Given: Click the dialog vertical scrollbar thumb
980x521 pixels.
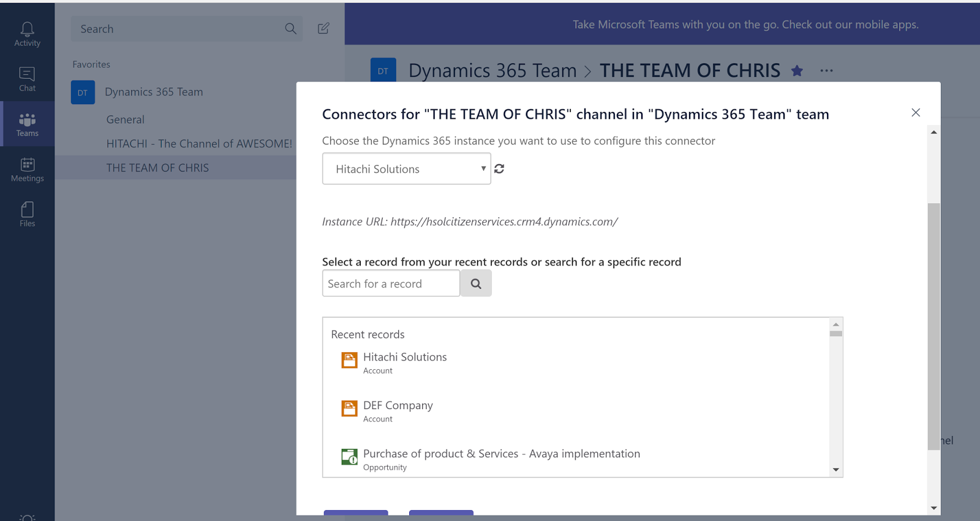Looking at the screenshot, I should pos(934,326).
